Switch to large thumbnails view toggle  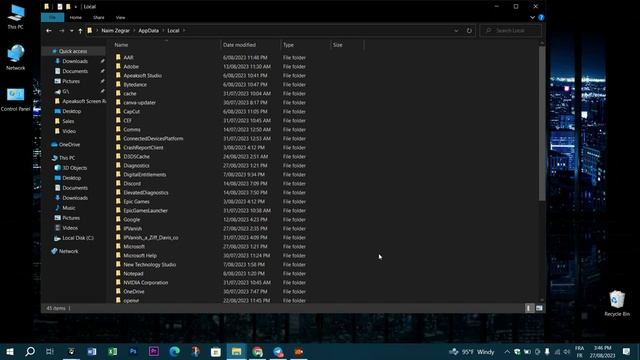(539, 308)
